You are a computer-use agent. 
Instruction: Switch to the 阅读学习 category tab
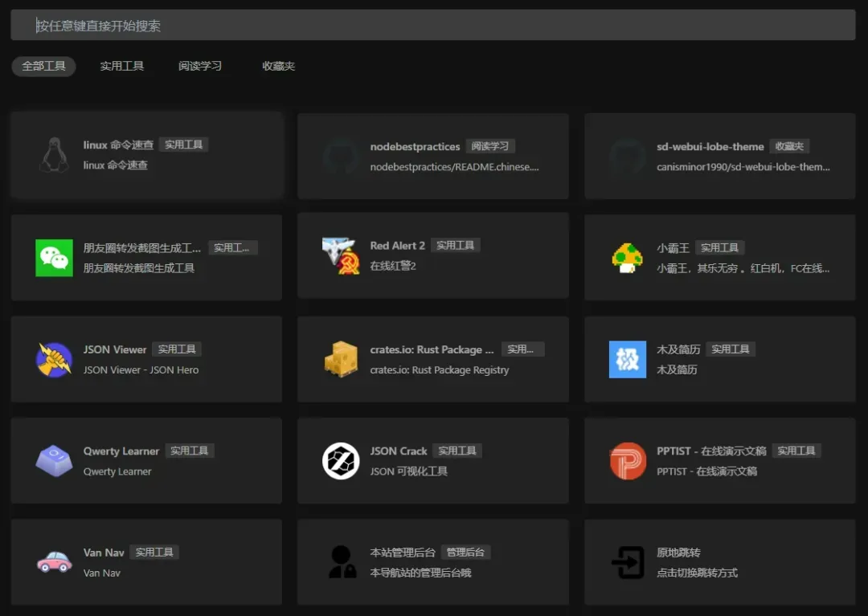pos(200,67)
